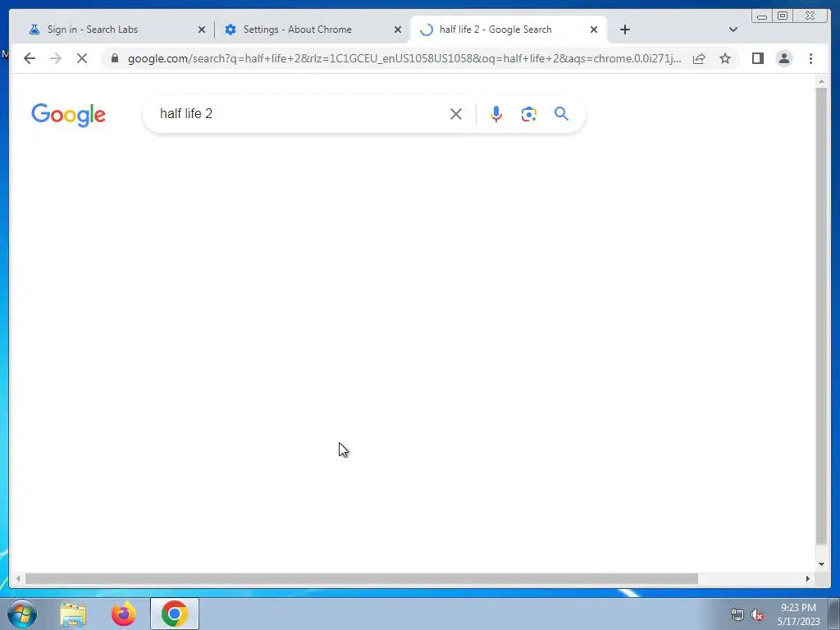Click the vertical scrollbar thumb
Viewport: 840px width, 630px height.
pos(821,316)
